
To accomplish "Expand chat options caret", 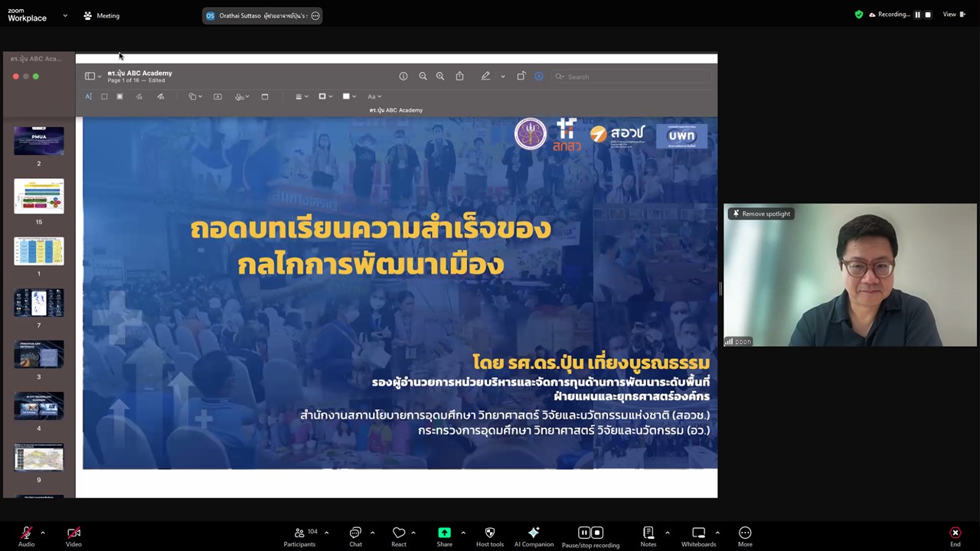I will [372, 533].
